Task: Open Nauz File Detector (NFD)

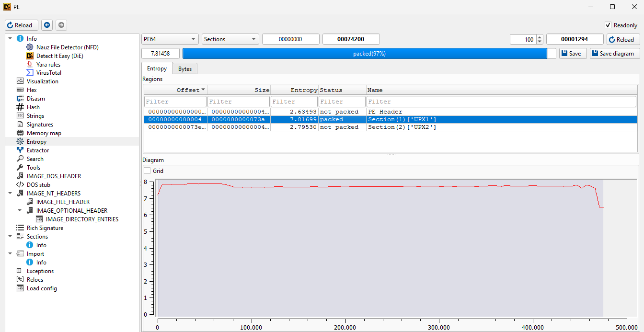Action: pyautogui.click(x=67, y=47)
